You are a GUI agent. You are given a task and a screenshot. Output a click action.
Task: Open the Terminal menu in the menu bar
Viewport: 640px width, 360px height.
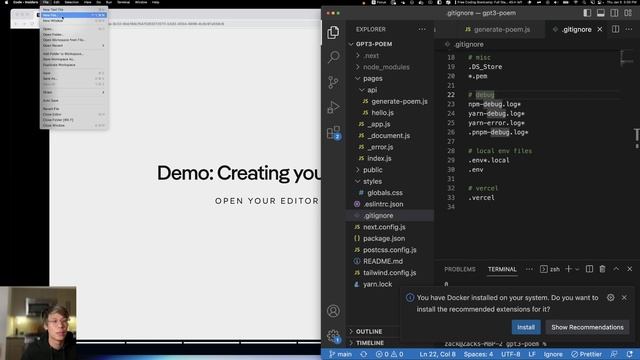pos(123,2)
